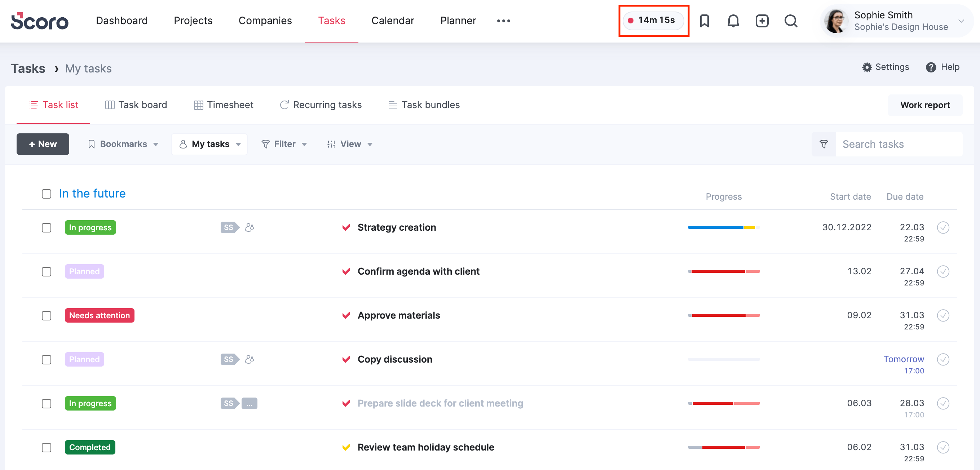The height and width of the screenshot is (470, 980).
Task: Check the checkbox for Strategy creation task
Action: point(47,227)
